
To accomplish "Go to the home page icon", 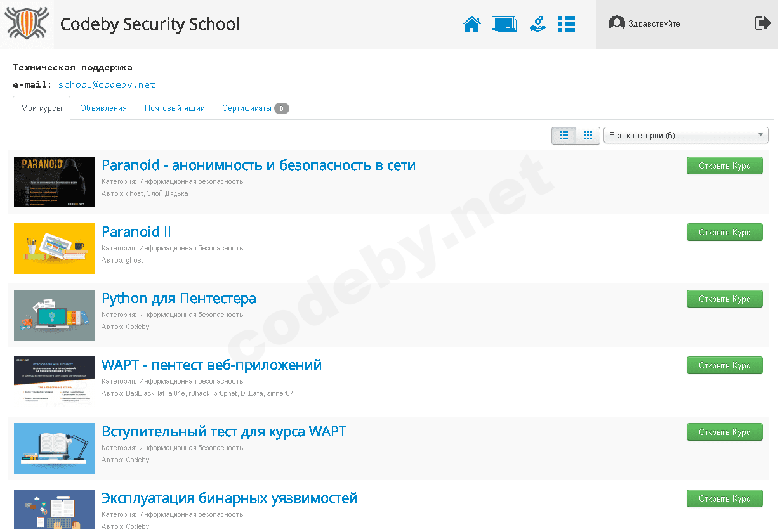I will [471, 25].
